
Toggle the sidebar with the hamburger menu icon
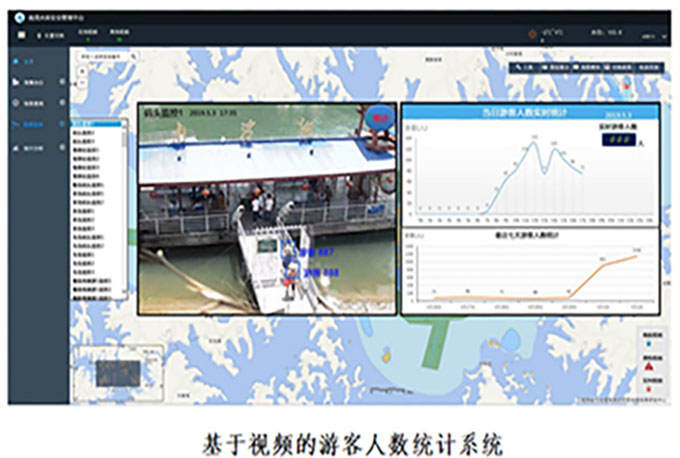click(x=21, y=34)
